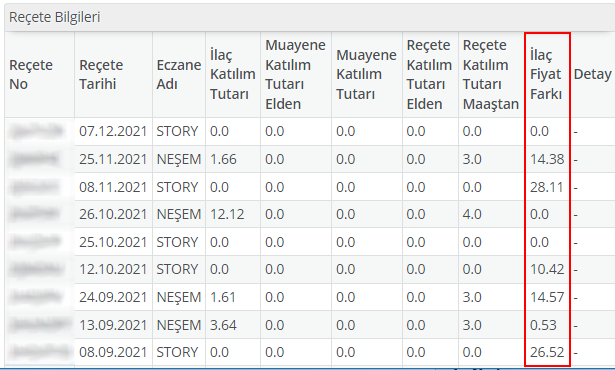Click date cell 12.10.2021
Viewport: 615px width, 370px height.
(113, 269)
